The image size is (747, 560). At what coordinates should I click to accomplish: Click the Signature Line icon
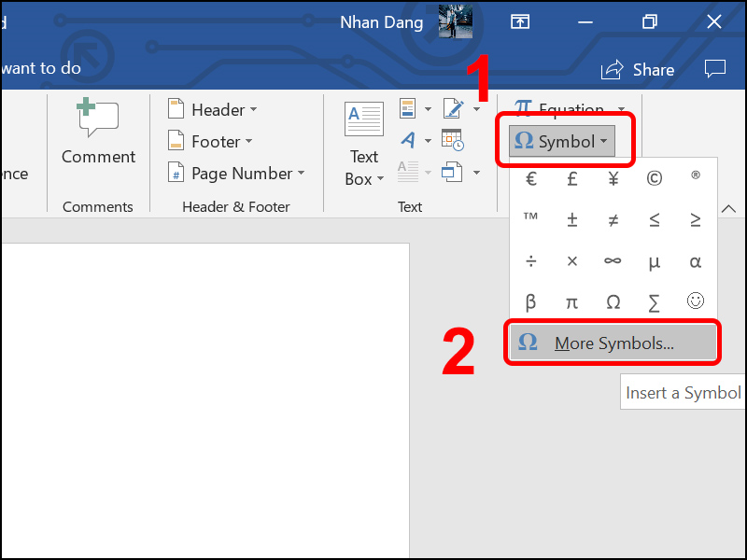[x=454, y=109]
